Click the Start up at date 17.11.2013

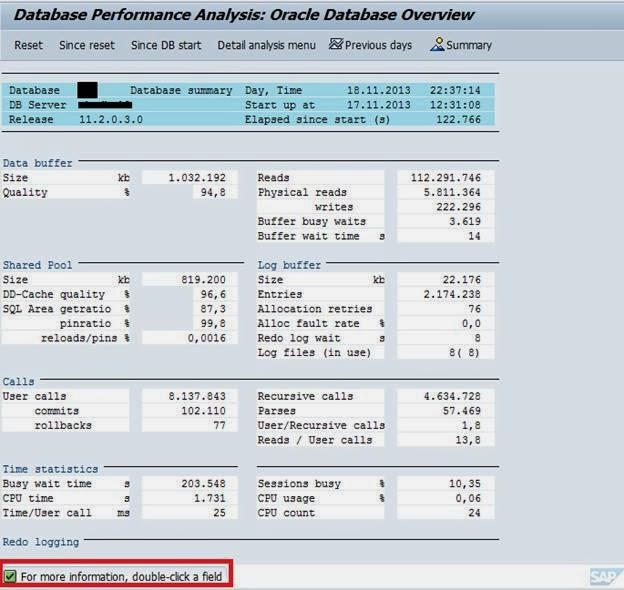point(378,105)
